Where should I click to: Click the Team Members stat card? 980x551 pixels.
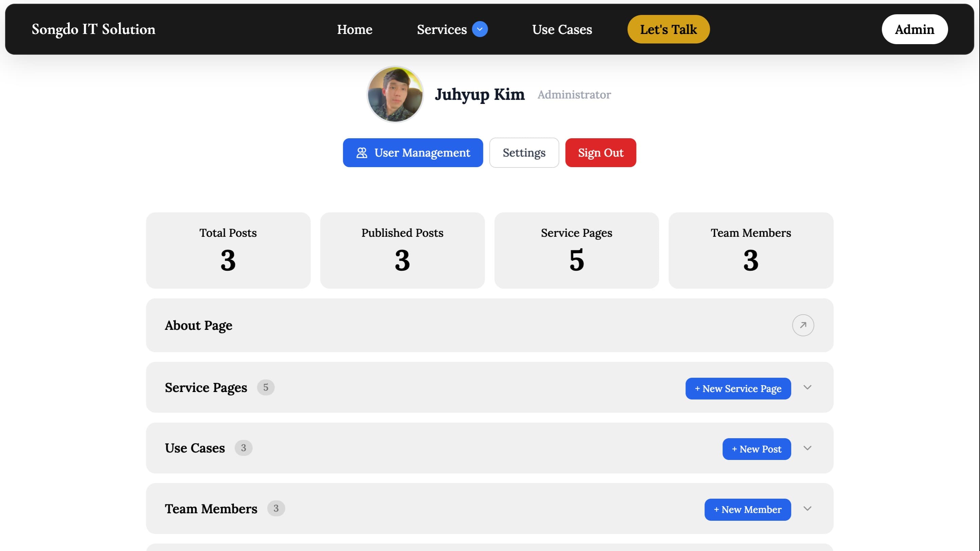[751, 250]
